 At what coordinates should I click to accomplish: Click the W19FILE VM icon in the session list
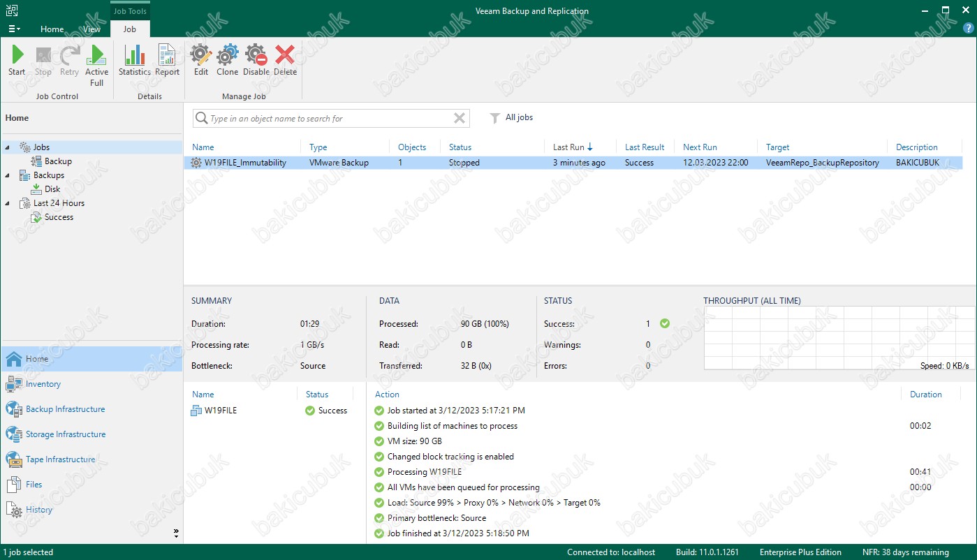(x=196, y=411)
